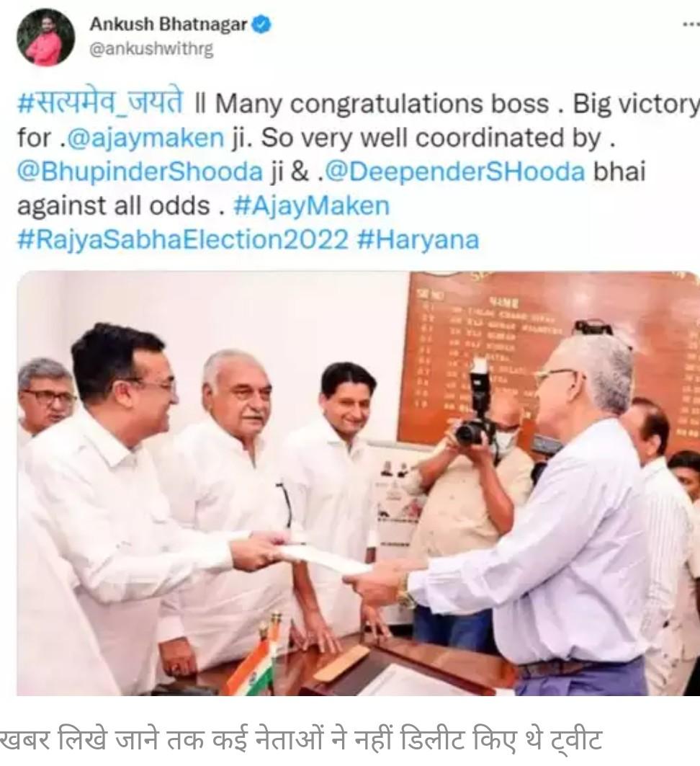Click the Hindi caption below the tweet
Screen dimensions: 700x766
(301, 739)
